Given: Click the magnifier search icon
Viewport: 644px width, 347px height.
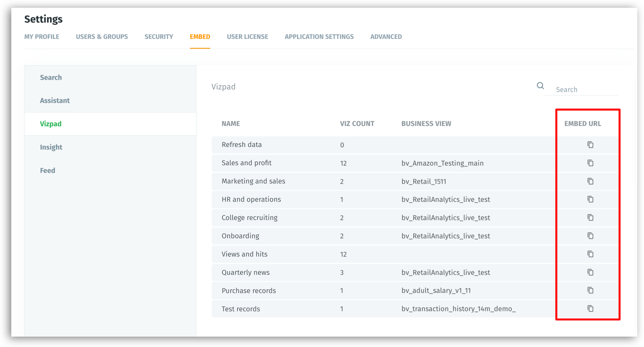Looking at the screenshot, I should pyautogui.click(x=540, y=86).
